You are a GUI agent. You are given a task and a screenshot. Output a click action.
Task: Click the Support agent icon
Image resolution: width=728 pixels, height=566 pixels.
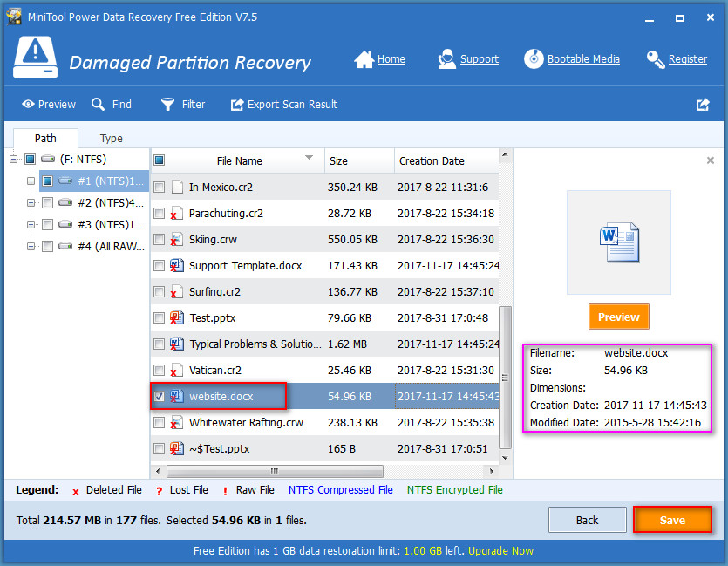pos(446,59)
